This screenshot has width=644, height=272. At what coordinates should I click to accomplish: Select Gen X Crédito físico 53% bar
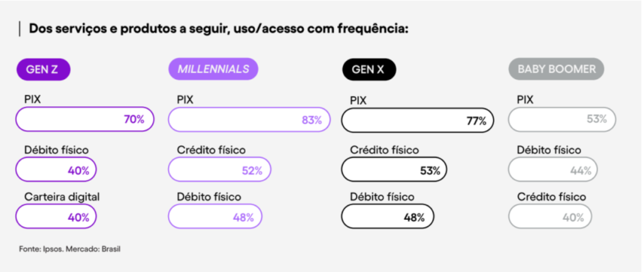click(x=394, y=170)
